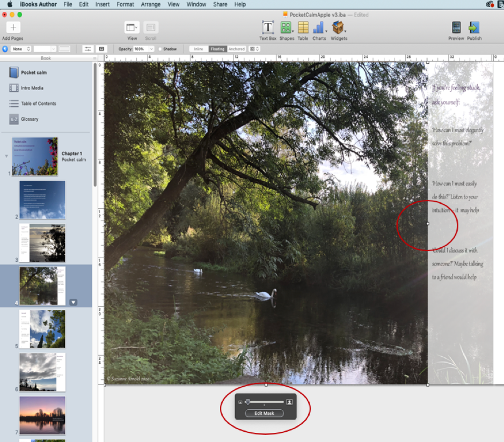504x442 pixels.
Task: Open the Apple menu
Action: [x=10, y=4]
